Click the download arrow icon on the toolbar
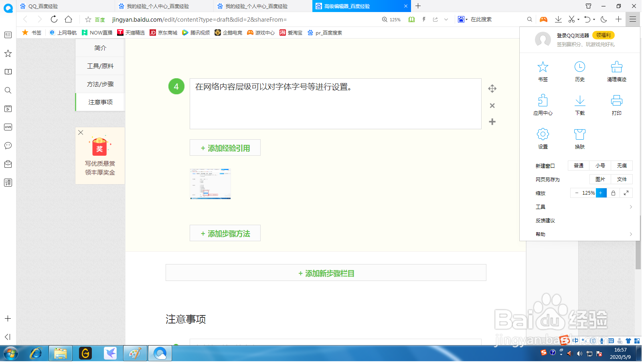Viewport: 644px width, 362px height. pyautogui.click(x=558, y=19)
